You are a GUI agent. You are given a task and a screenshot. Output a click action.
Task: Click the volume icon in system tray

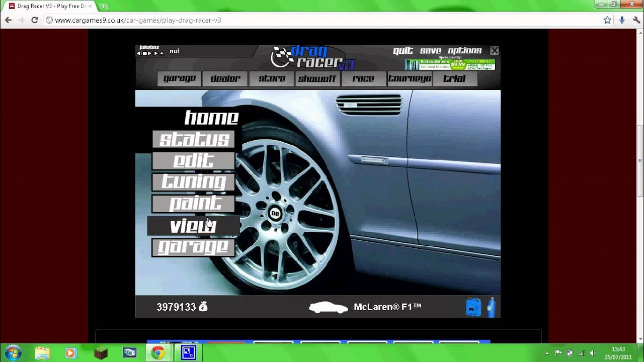coord(592,353)
